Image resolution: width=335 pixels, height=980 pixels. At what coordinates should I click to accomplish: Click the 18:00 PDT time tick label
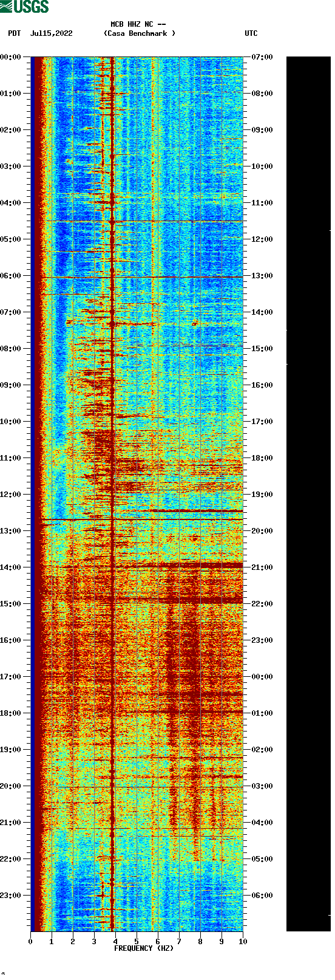[x=11, y=713]
